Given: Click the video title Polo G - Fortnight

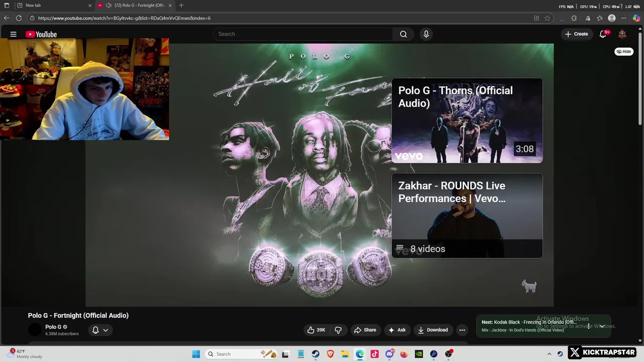Looking at the screenshot, I should coord(78,315).
